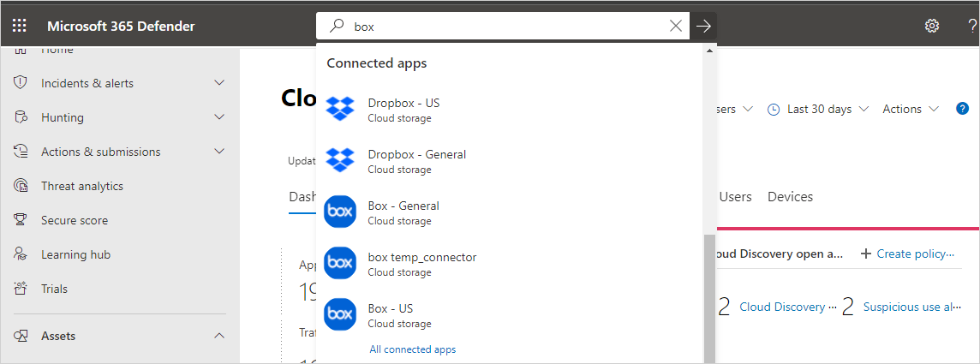
Task: Switch to the Devices tab
Action: 790,197
